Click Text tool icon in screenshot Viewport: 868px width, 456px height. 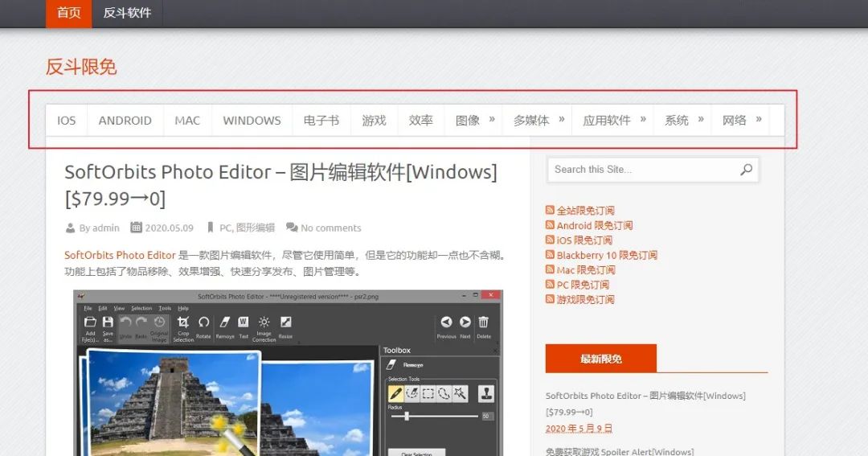[243, 322]
